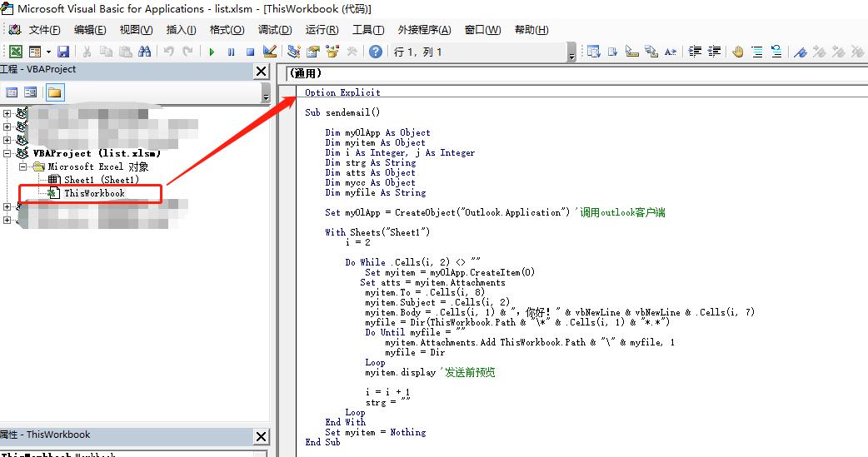This screenshot has width=868, height=457.
Task: Open the 窗口(W) menu
Action: [482, 30]
